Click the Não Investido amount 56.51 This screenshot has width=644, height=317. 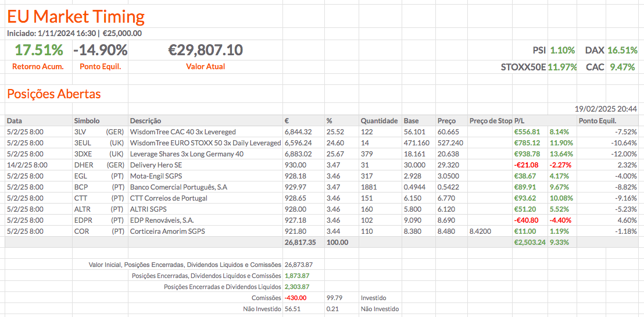pyautogui.click(x=294, y=309)
